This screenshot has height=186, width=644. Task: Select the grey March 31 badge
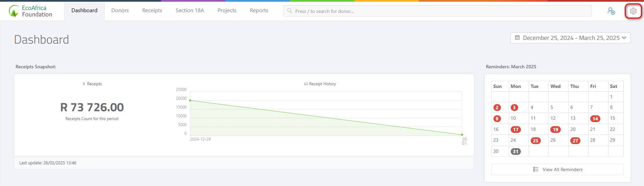click(x=515, y=152)
